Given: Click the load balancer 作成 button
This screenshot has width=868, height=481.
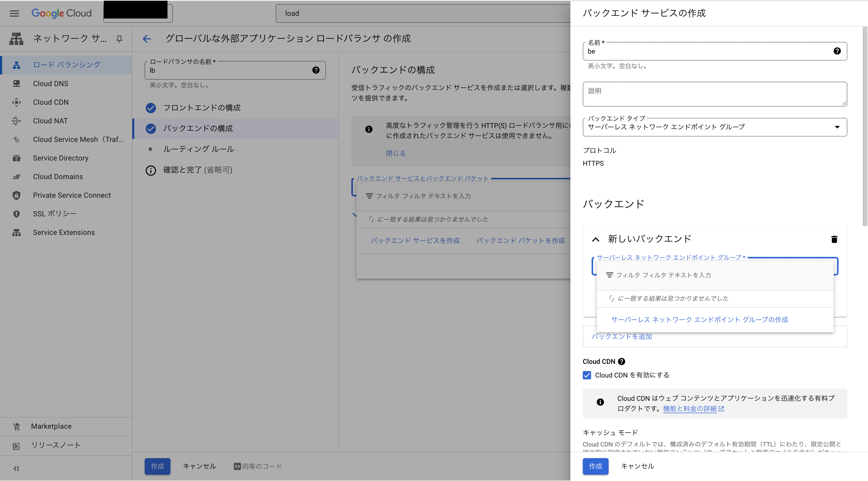Looking at the screenshot, I should [157, 466].
